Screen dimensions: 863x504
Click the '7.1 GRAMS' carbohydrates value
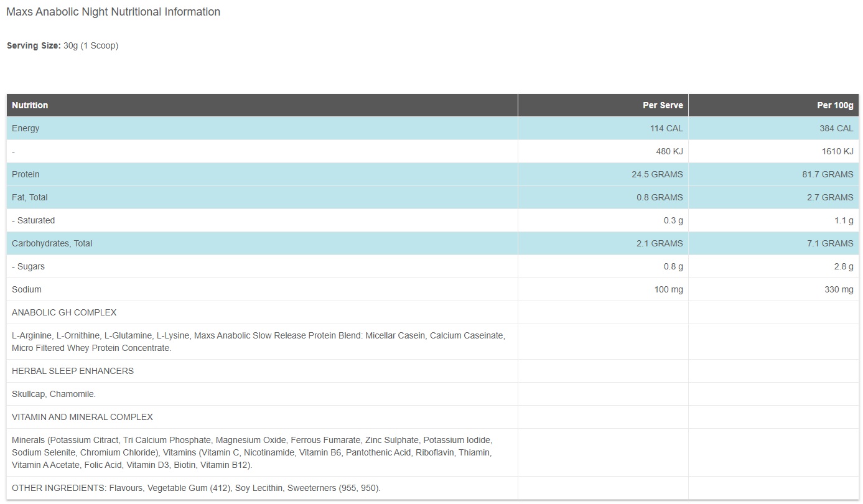click(830, 243)
